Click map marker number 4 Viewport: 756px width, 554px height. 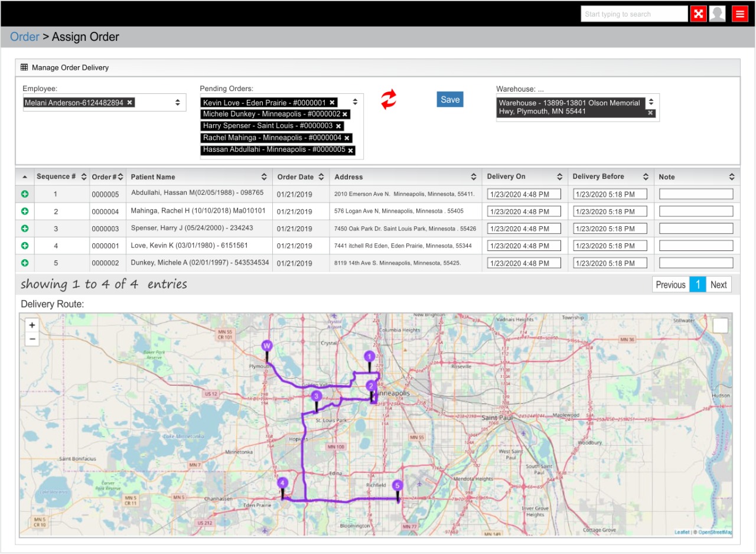282,487
